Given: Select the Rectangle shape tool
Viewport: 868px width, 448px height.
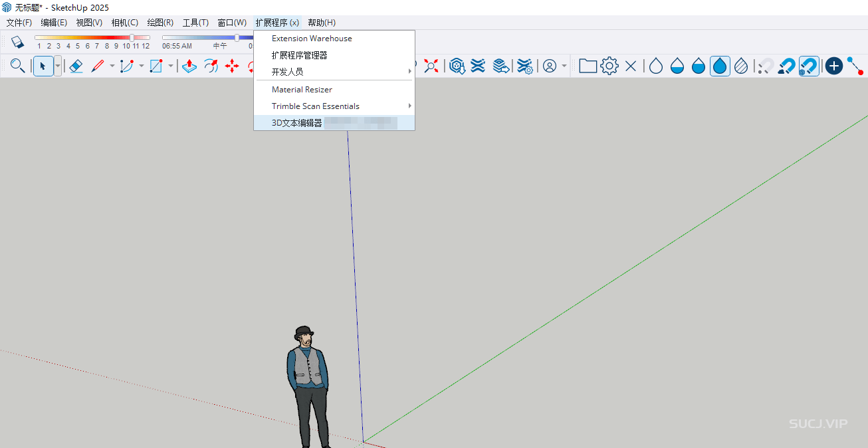Looking at the screenshot, I should (x=156, y=66).
